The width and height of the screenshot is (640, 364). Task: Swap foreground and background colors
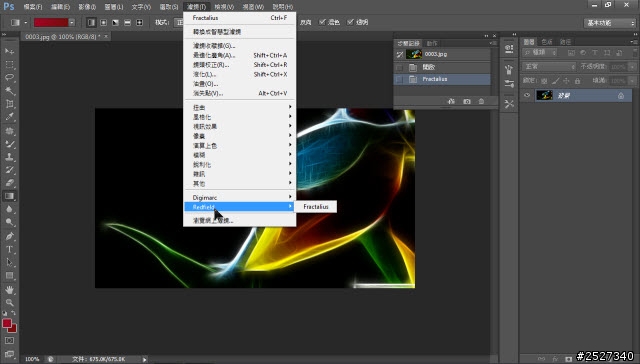[13, 313]
